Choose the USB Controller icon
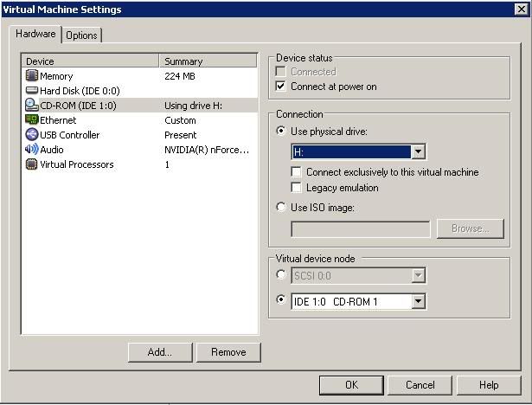The image size is (532, 405). pyautogui.click(x=32, y=135)
